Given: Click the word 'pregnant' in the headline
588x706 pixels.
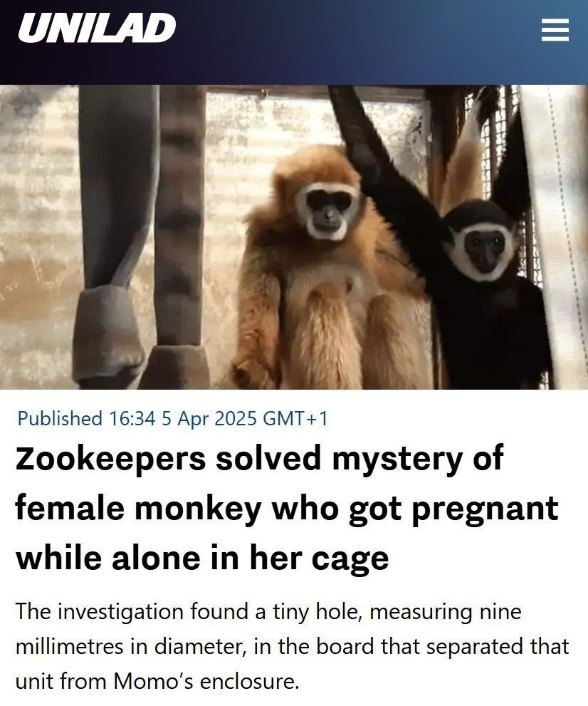Looking at the screenshot, I should [x=485, y=509].
